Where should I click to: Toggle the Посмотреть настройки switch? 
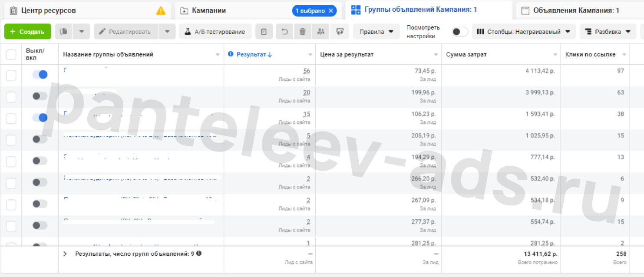(460, 32)
